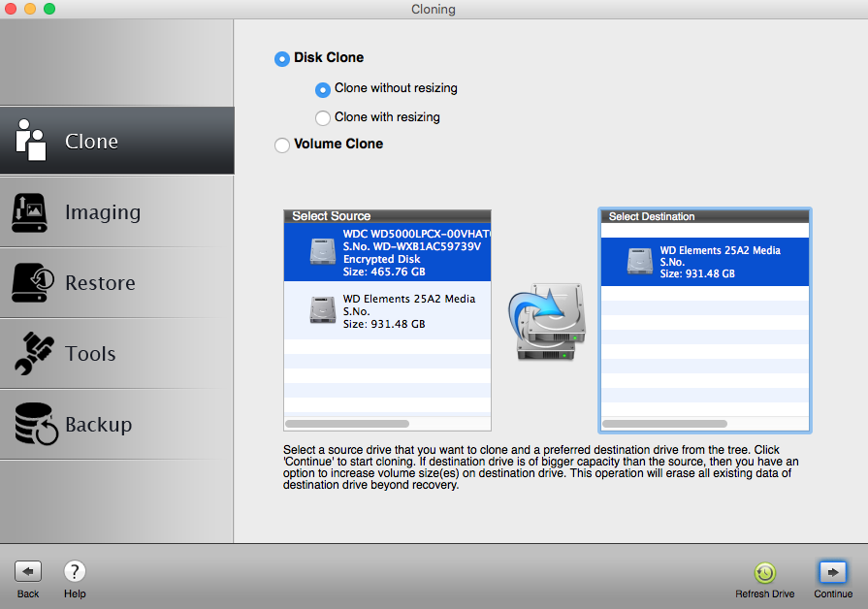Screen dimensions: 868x609
Task: Click the Refresh Drive icon
Action: click(764, 573)
